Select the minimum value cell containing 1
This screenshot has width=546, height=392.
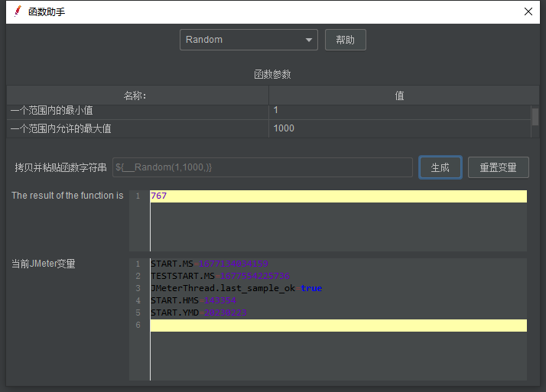pos(399,112)
